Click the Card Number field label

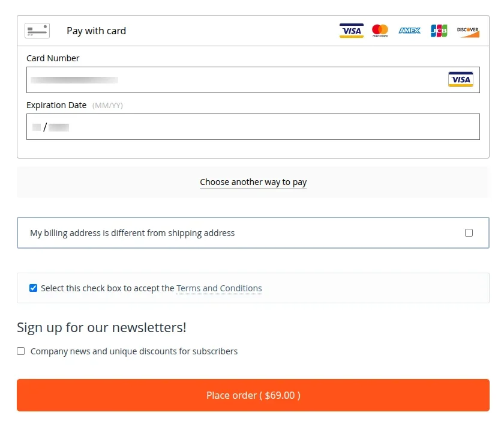coord(53,58)
